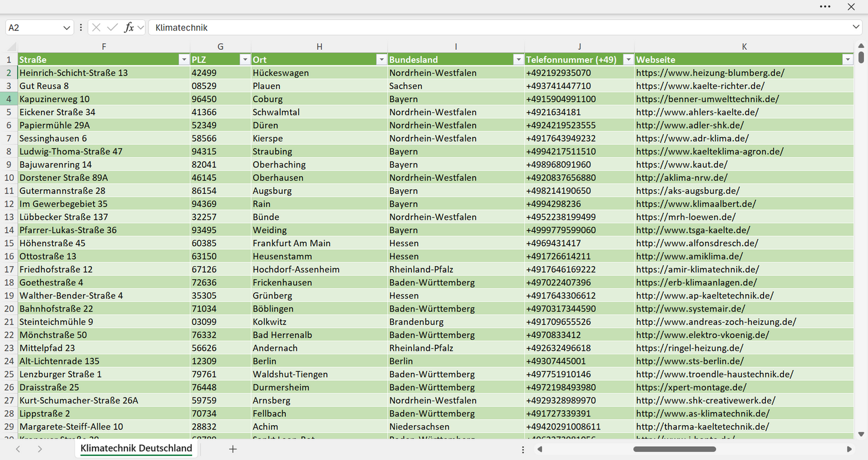Select the cell Margarete-Steiff-Allee 10
The image size is (868, 460).
point(104,426)
